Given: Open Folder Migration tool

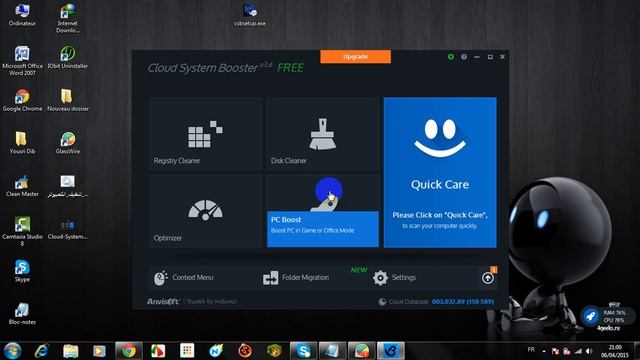Looking at the screenshot, I should [x=296, y=278].
